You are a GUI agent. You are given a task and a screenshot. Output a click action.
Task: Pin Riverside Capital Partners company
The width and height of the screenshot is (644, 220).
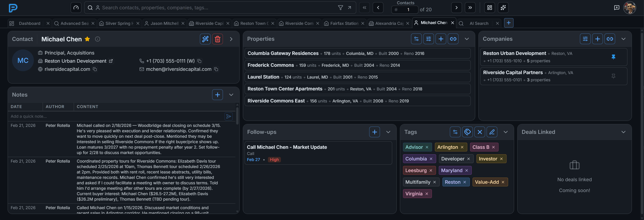613,76
